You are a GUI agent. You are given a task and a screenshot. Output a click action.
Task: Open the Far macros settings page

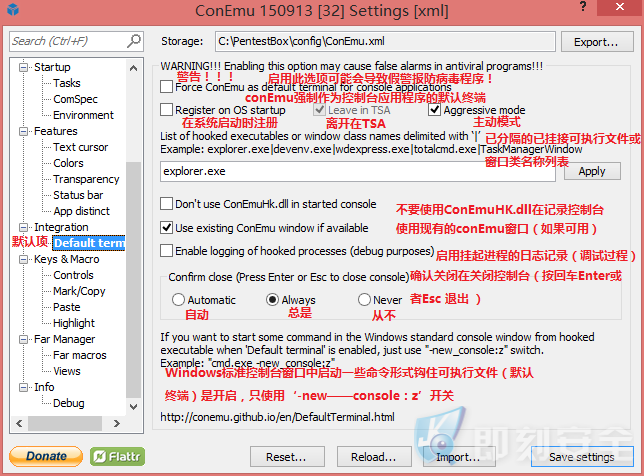point(80,355)
